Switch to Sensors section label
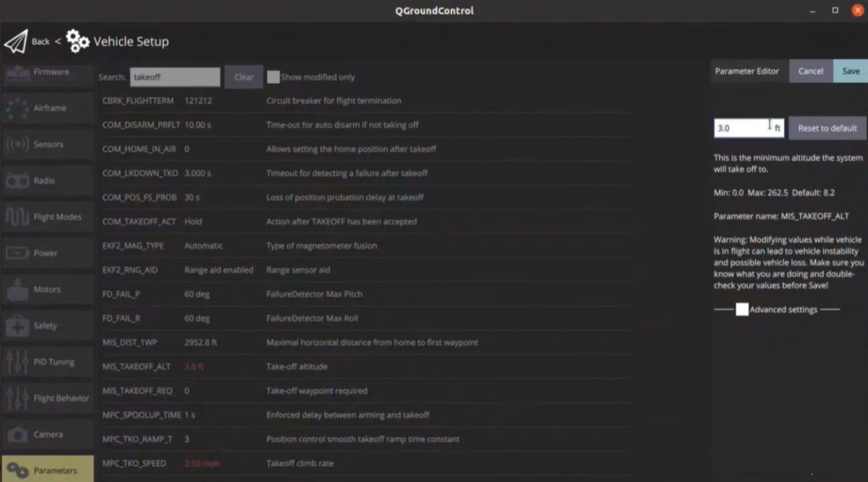Screen dimensions: 868x482 pos(48,145)
